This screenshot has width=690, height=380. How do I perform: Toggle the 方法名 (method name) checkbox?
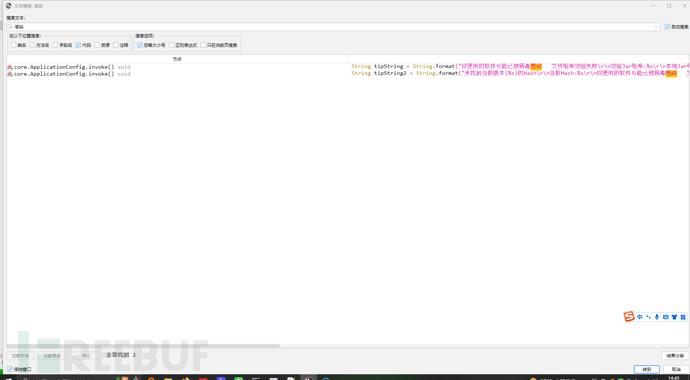pyautogui.click(x=32, y=45)
